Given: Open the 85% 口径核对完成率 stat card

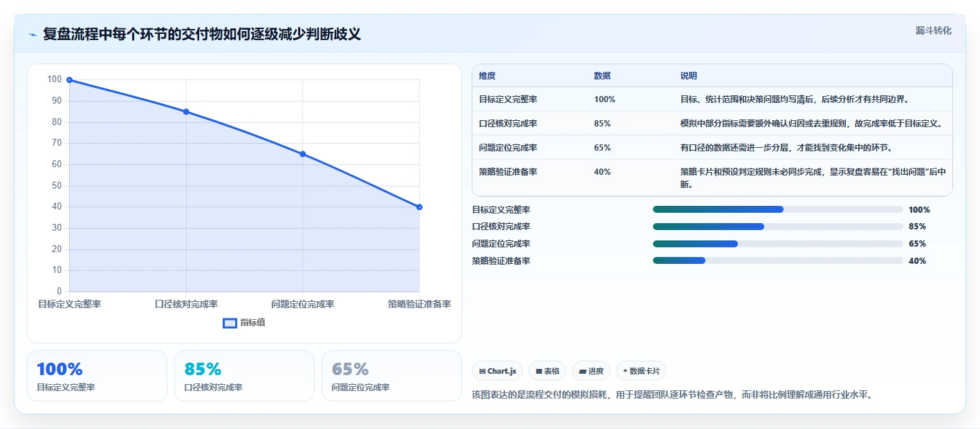Looking at the screenshot, I should [244, 376].
